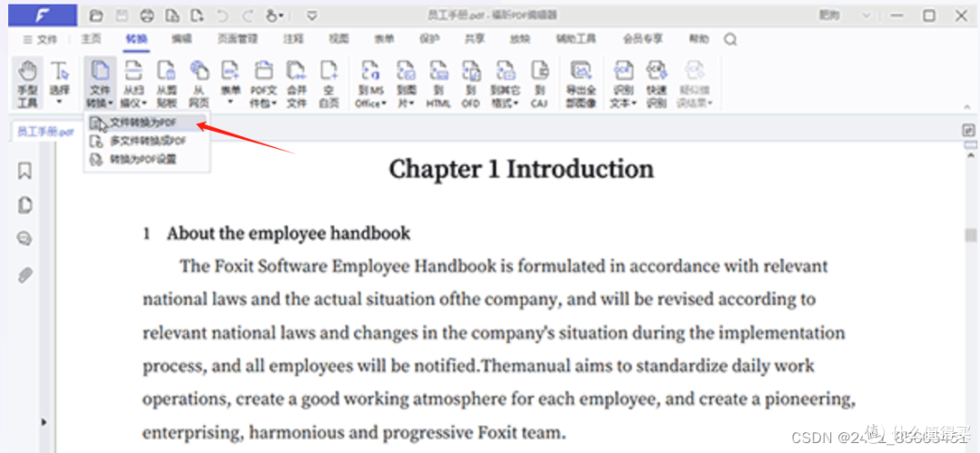Switch to the 主页 home tab
The image size is (980, 453).
click(91, 39)
